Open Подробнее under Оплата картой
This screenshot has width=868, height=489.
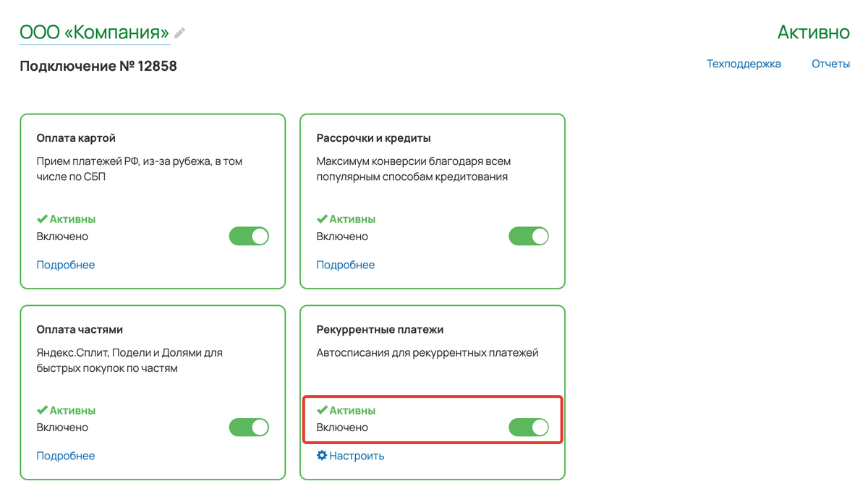pos(66,265)
